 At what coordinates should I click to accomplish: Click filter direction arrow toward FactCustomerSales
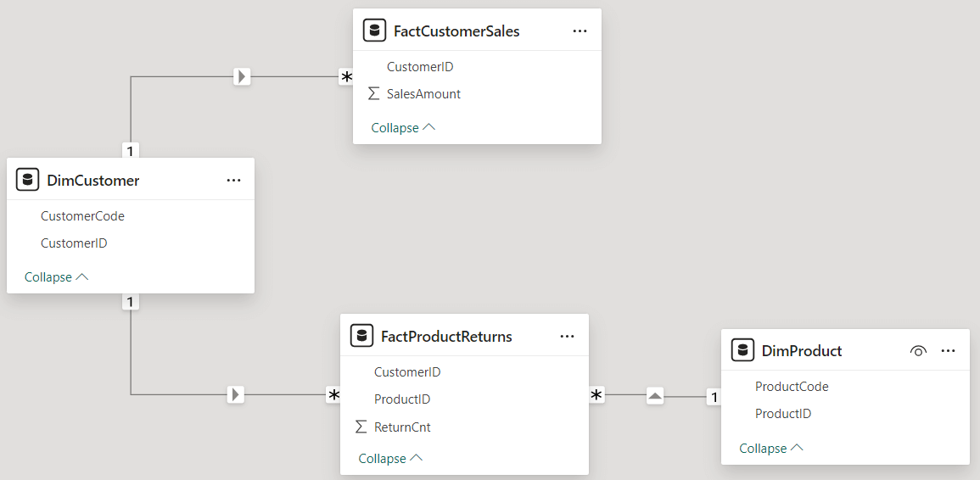click(242, 77)
